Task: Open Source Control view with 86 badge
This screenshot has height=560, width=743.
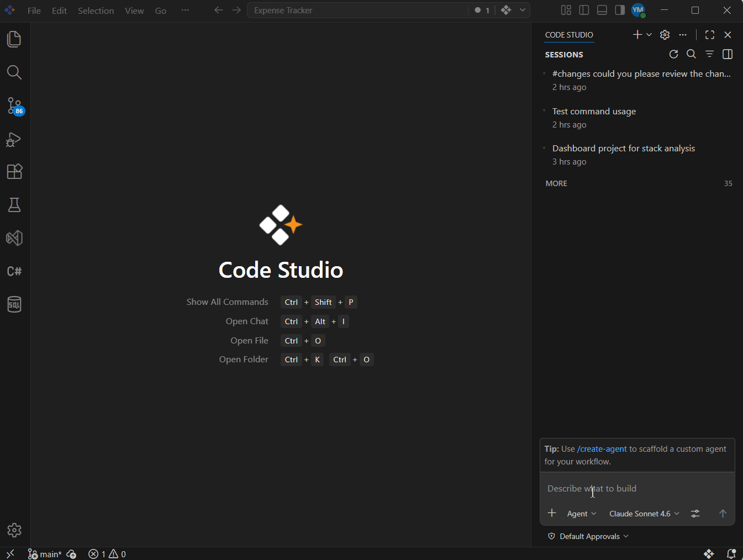Action: (14, 105)
